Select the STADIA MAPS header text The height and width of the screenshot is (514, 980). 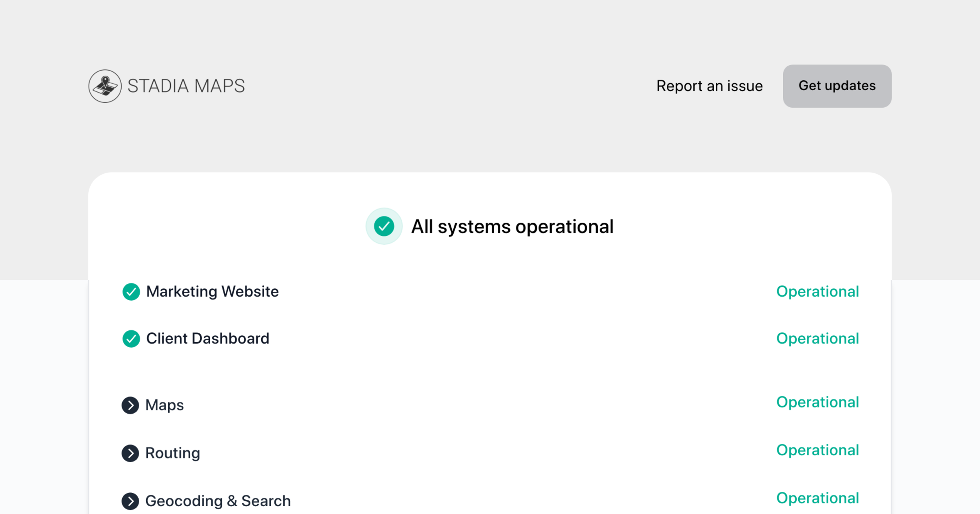pos(185,86)
